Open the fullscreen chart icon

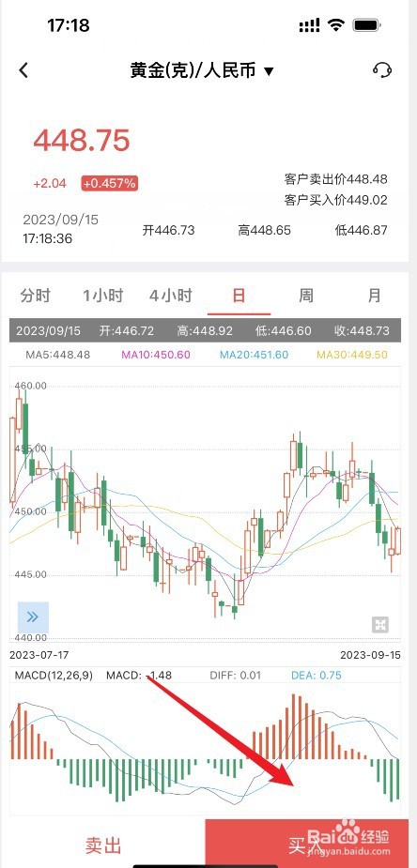click(x=379, y=625)
